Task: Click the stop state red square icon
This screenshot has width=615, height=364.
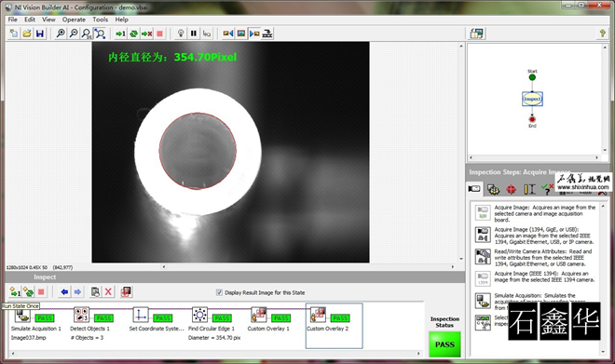Action: (41, 292)
